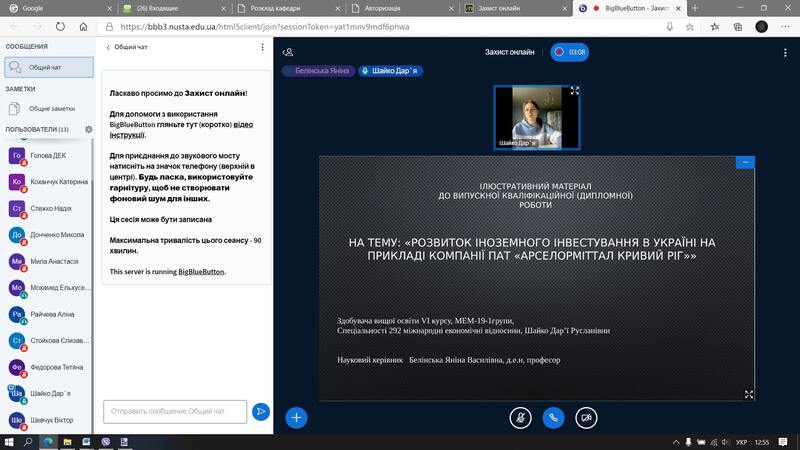Open the browser settings ellipsis menu
800x450 pixels.
point(785,27)
